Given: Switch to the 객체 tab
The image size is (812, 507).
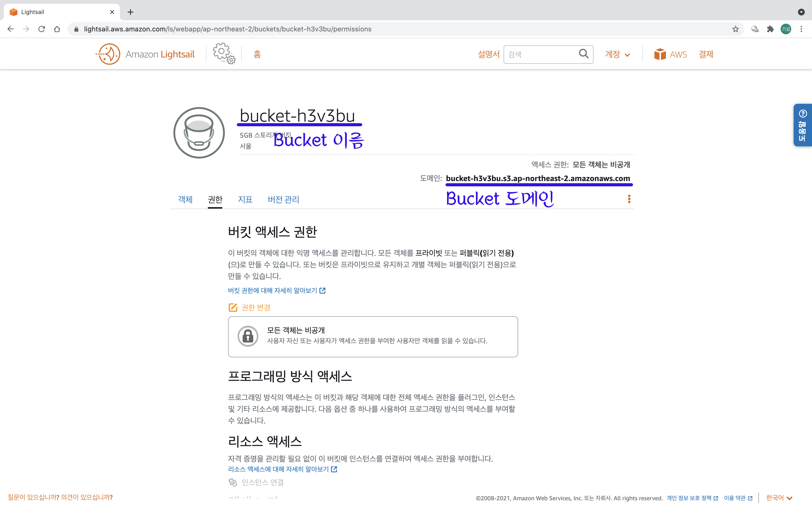Looking at the screenshot, I should [x=185, y=199].
